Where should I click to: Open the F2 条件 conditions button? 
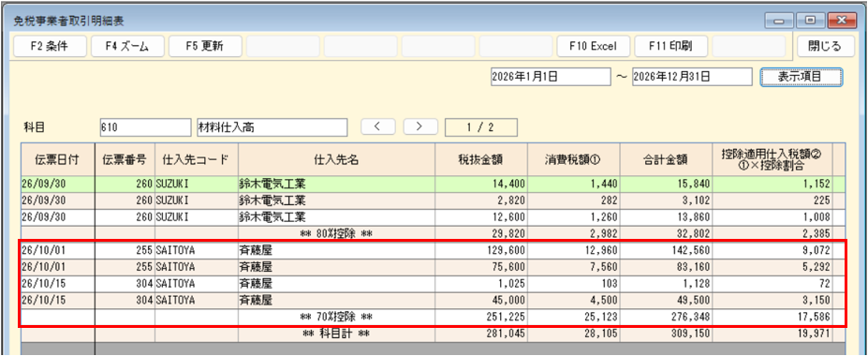point(50,47)
